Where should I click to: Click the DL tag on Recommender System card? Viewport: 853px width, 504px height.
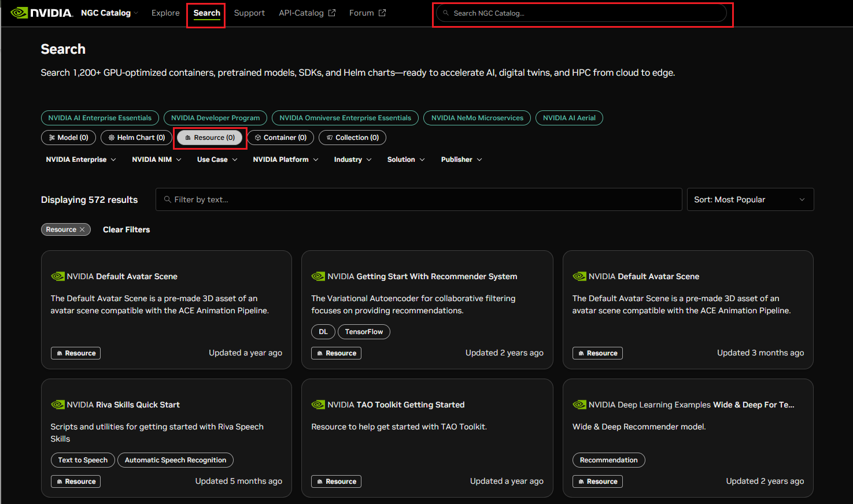(x=323, y=332)
